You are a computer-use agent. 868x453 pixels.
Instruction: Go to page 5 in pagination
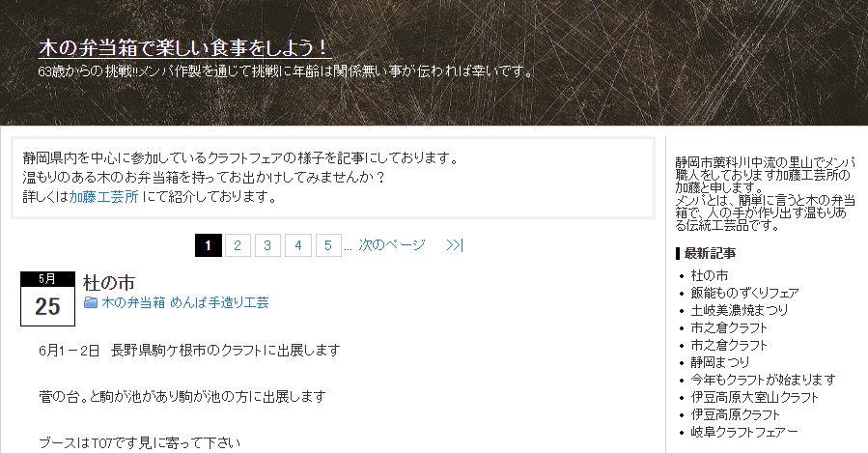coord(328,245)
